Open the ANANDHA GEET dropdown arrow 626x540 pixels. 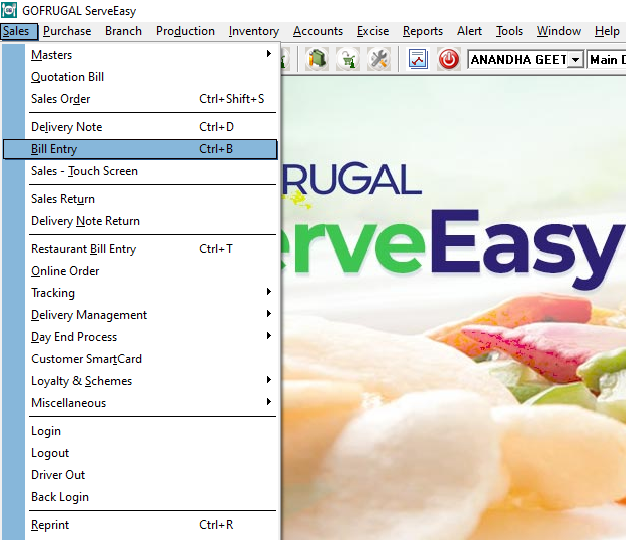575,60
